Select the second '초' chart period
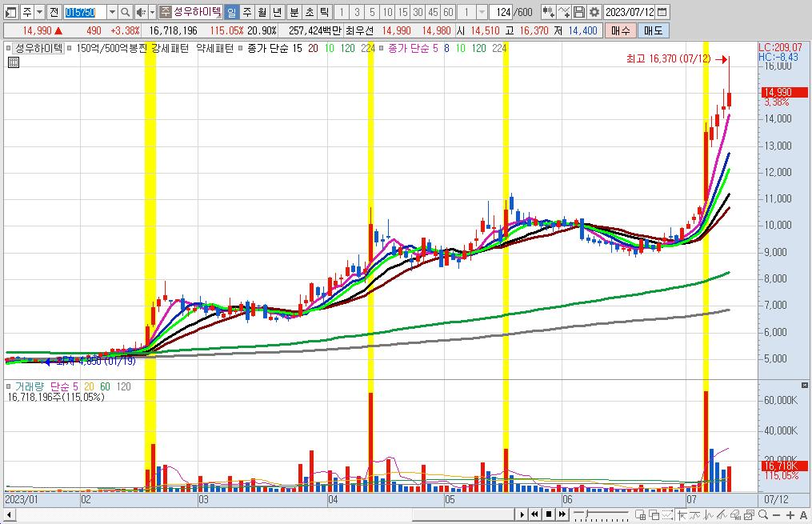The image size is (812, 524). coord(309,12)
